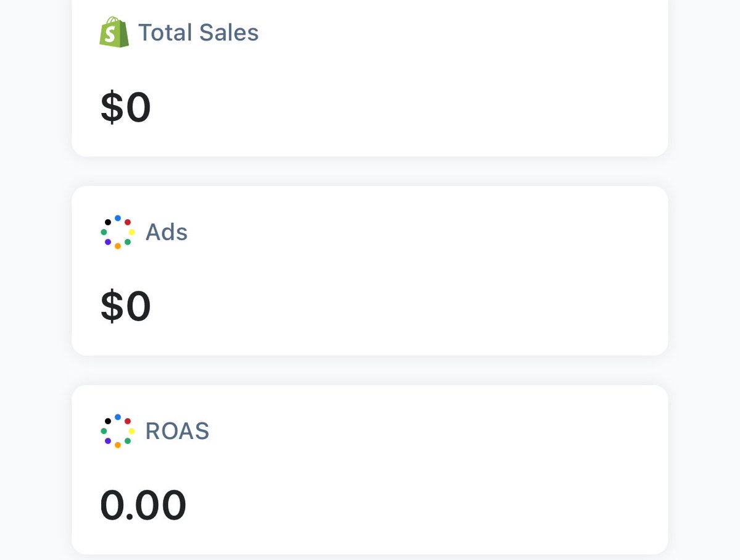This screenshot has height=560, width=740.
Task: Open the ROAS metric card
Action: (x=370, y=470)
